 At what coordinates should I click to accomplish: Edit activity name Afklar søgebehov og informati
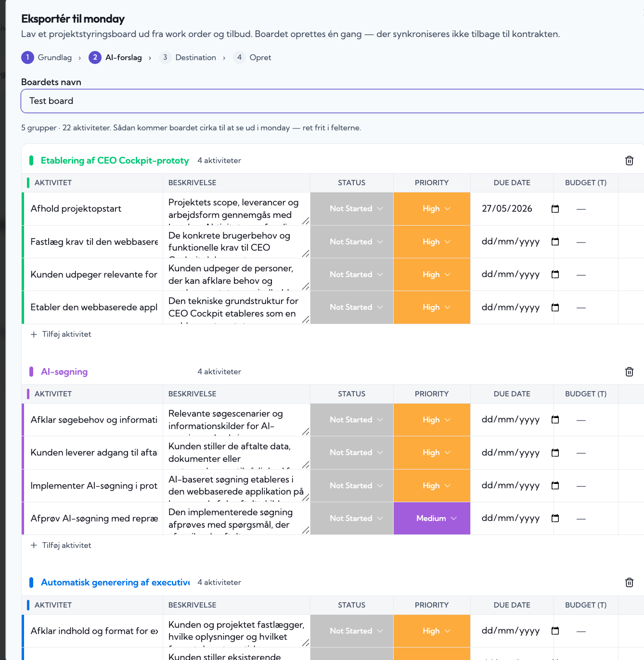pyautogui.click(x=94, y=420)
